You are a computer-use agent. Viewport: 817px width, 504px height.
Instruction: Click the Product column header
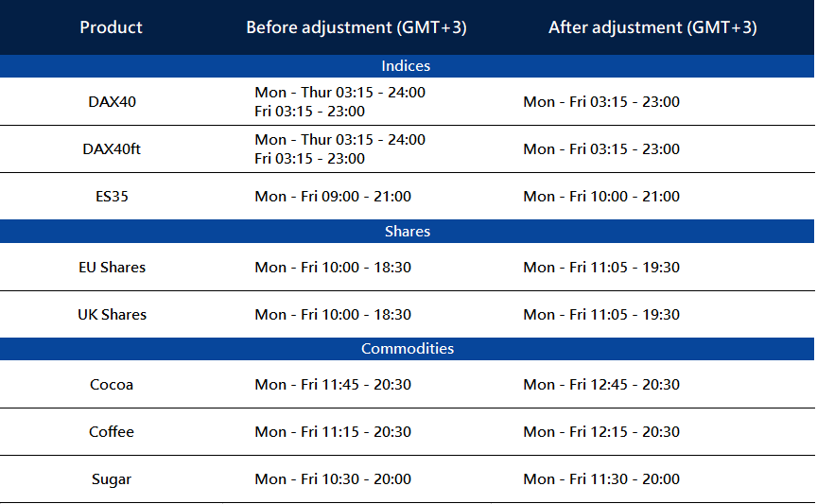[111, 27]
